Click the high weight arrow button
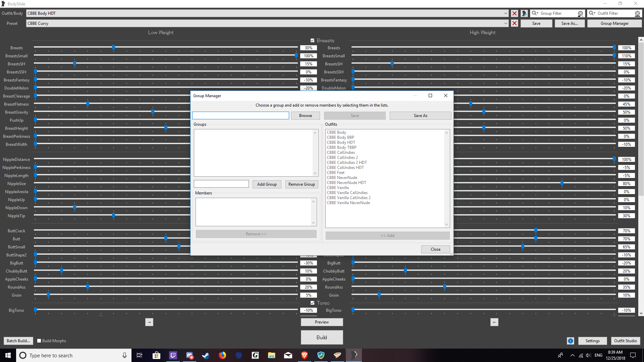This screenshot has height=362, width=644. (494, 322)
